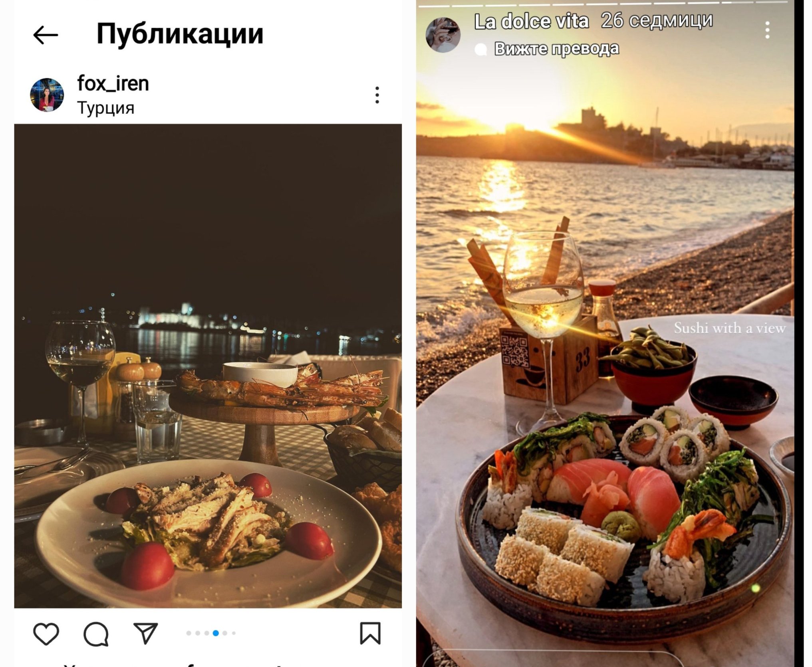The width and height of the screenshot is (812, 667).
Task: Tap the Публикации header title
Action: [180, 34]
